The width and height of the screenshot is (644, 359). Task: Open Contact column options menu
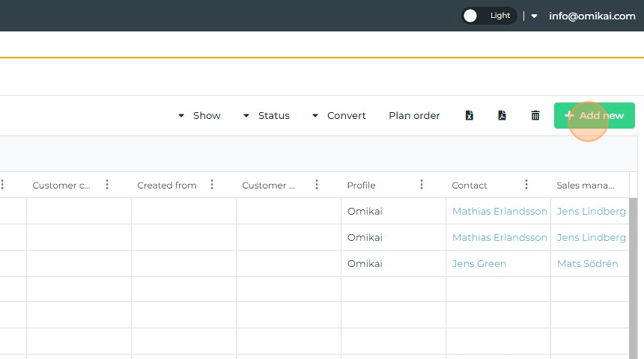coord(526,185)
